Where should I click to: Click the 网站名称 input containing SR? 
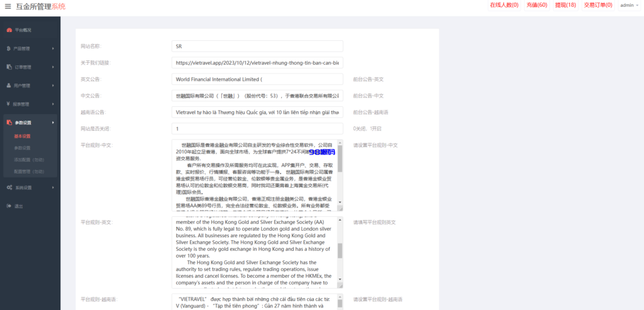click(x=257, y=47)
